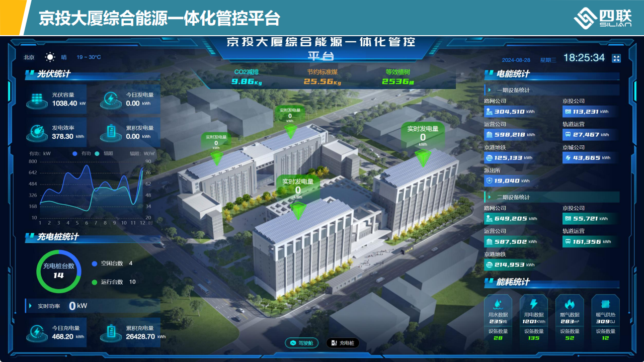Open the 电能统计 panel header
Viewport: 644px width, 362px height.
point(551,74)
